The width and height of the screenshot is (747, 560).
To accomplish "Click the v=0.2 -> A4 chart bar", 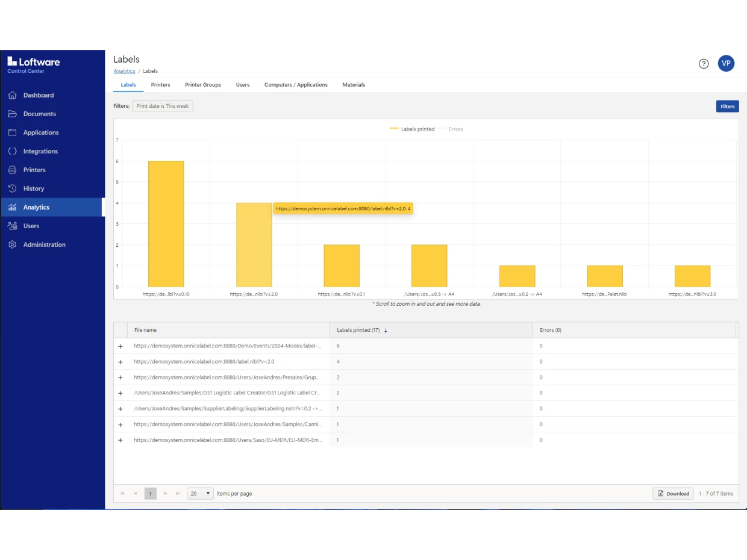I will pos(517,276).
